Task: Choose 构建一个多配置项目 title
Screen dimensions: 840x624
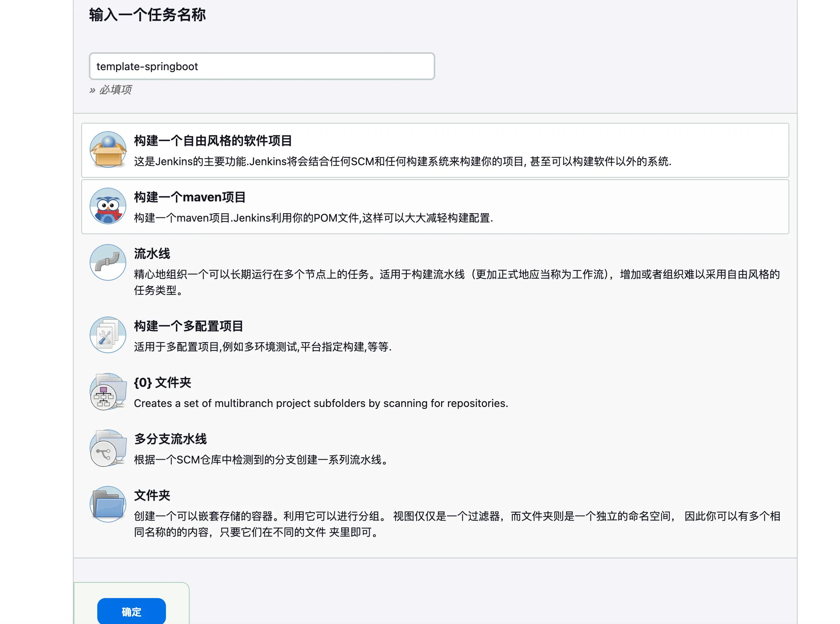Action: [x=188, y=326]
